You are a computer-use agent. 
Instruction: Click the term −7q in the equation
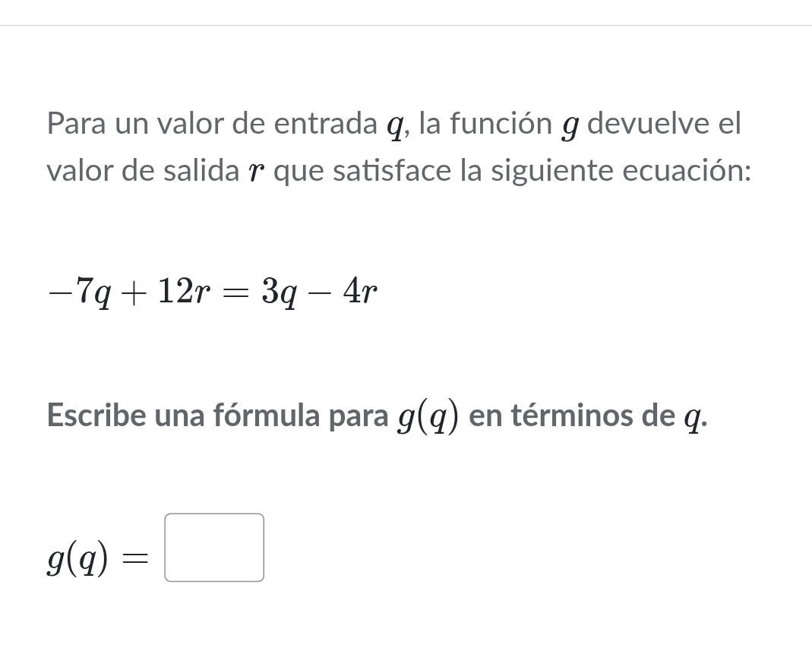click(x=80, y=290)
